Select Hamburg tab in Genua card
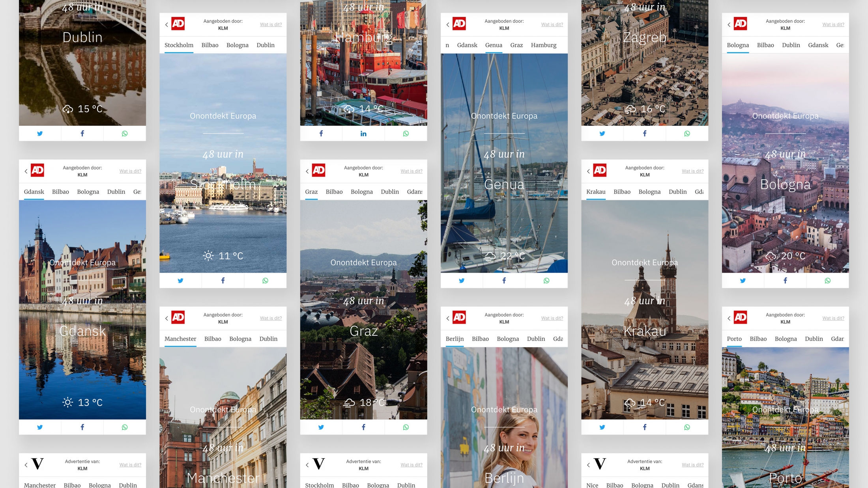The image size is (868, 488). [x=543, y=45]
